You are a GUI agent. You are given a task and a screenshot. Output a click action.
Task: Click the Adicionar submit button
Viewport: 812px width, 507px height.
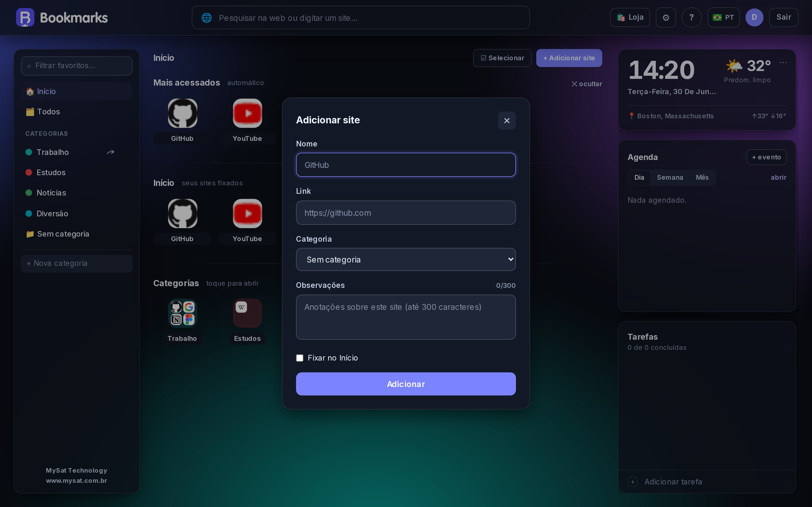tap(406, 384)
